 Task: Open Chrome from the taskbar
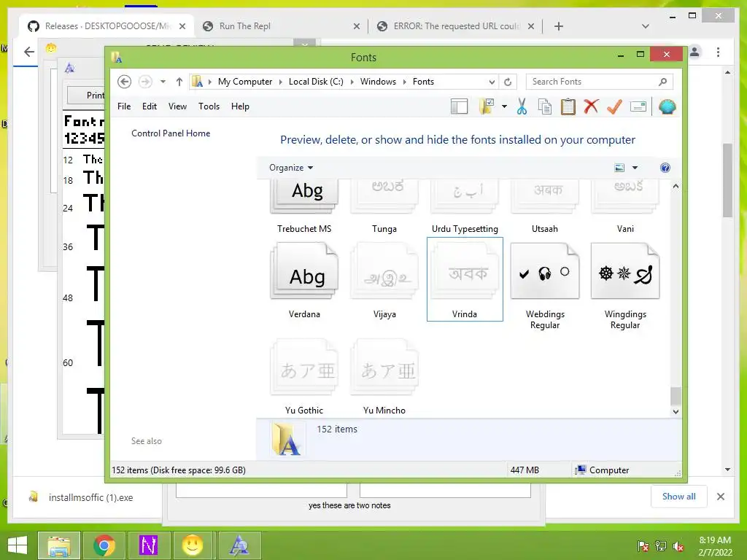[x=104, y=545]
